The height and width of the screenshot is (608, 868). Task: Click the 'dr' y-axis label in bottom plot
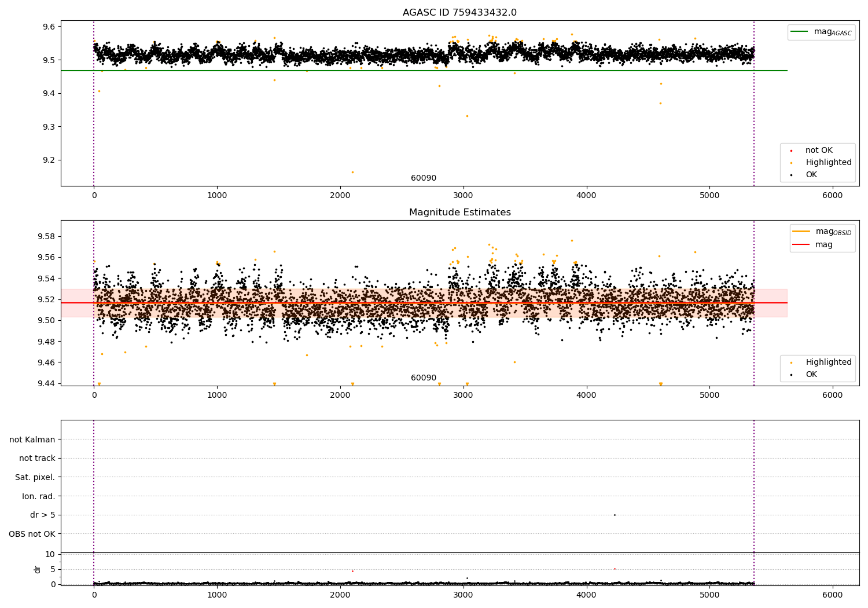point(38,569)
